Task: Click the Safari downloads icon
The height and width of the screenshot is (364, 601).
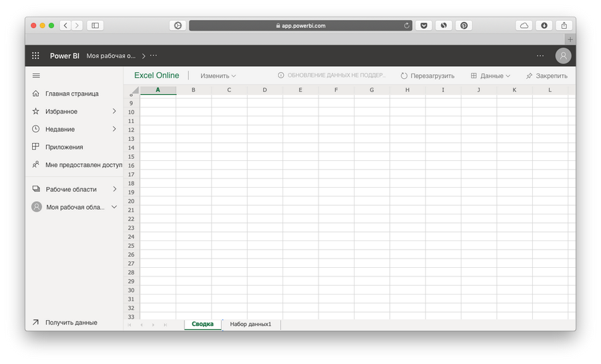Action: tap(544, 25)
